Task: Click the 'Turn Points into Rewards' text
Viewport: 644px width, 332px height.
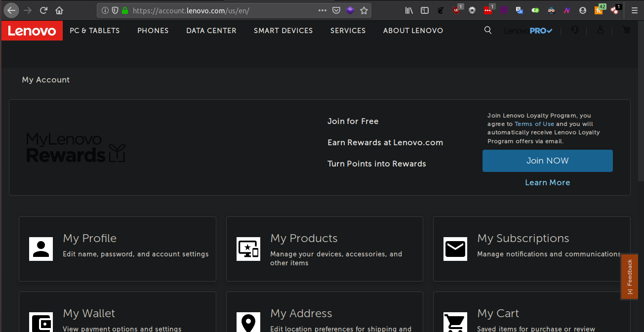Action: [377, 164]
